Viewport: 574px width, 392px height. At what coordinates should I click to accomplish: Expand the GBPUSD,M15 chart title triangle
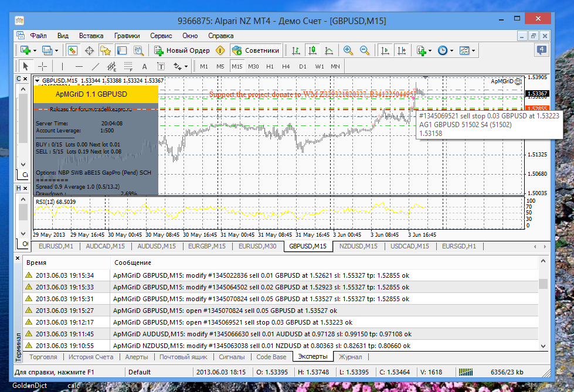pyautogui.click(x=37, y=80)
